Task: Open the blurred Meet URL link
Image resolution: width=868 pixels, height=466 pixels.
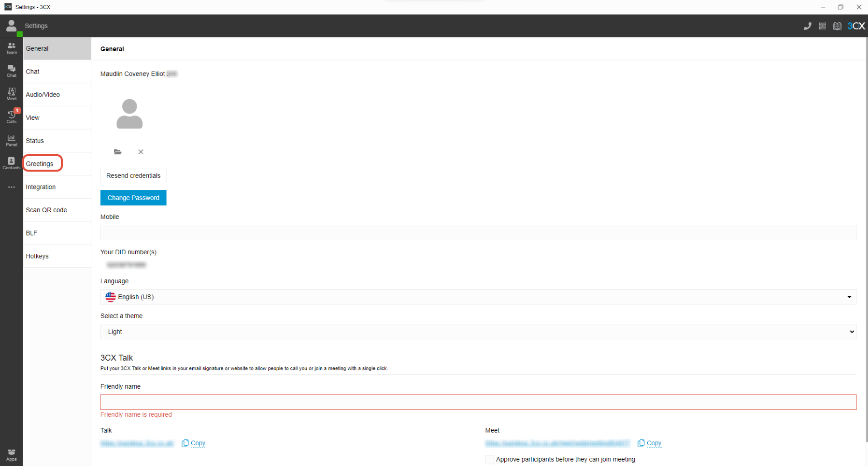Action: click(558, 443)
